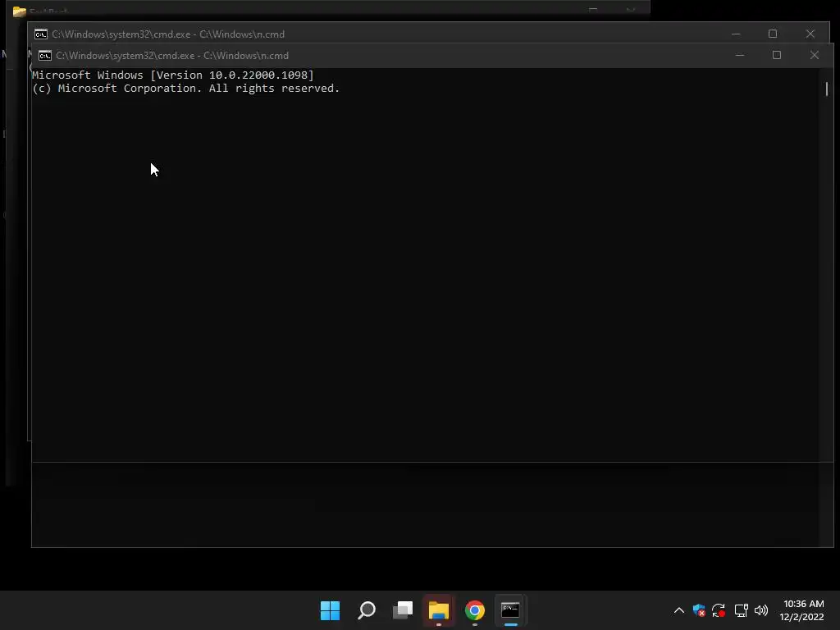Open back cmd window system menu icon

pyautogui.click(x=41, y=34)
